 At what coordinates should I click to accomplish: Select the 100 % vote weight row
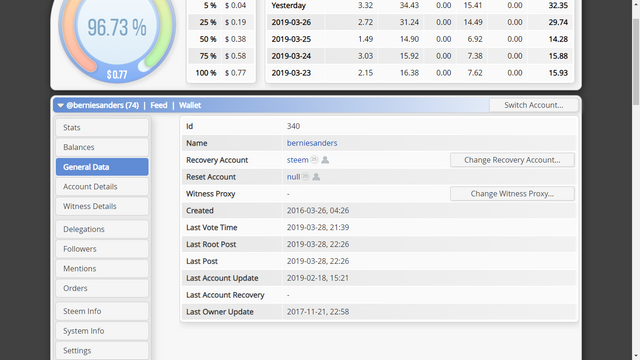[221, 73]
